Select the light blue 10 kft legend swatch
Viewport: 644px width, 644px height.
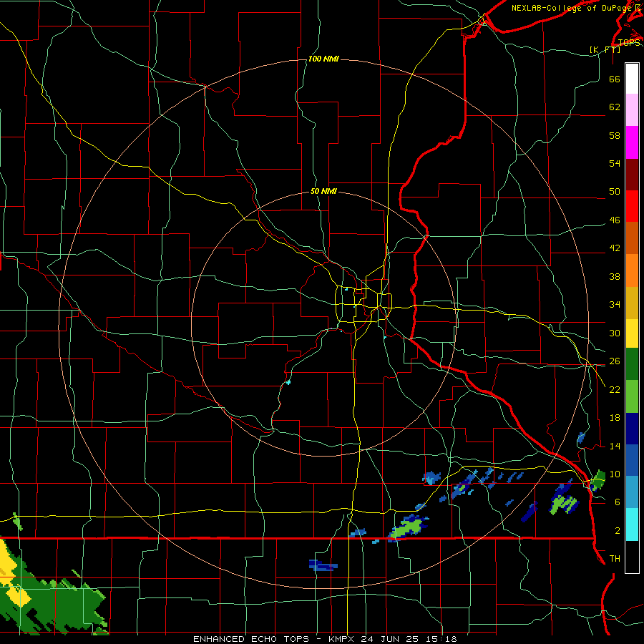point(632,492)
